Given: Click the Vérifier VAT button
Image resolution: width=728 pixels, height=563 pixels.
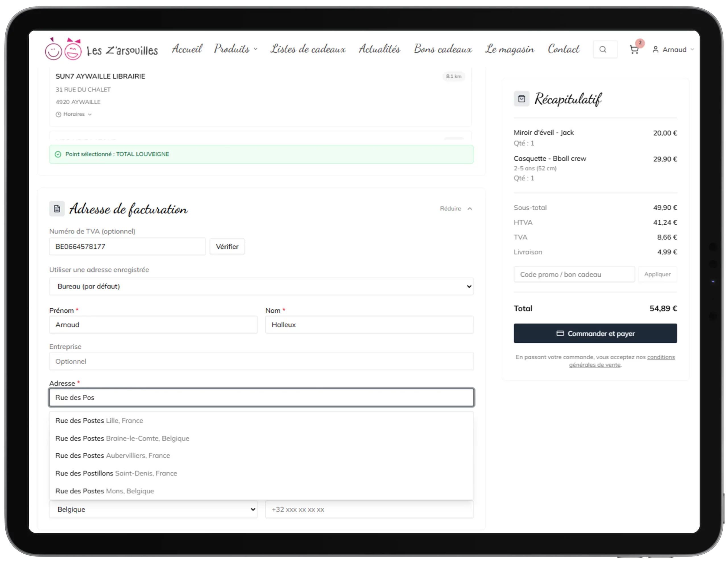Looking at the screenshot, I should (x=227, y=246).
